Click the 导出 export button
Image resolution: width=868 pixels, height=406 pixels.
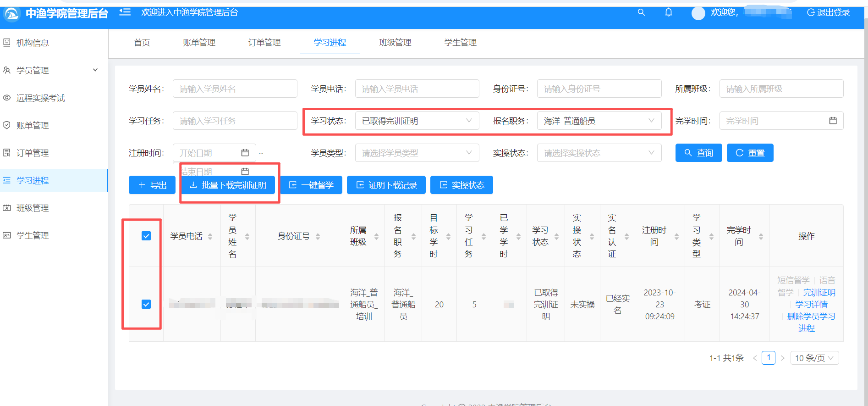[152, 185]
